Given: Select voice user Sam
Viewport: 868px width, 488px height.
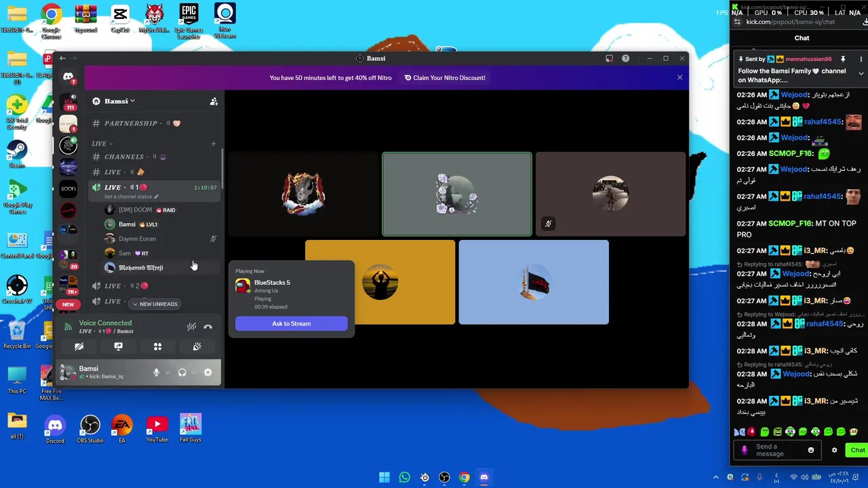Looking at the screenshot, I should [161, 253].
